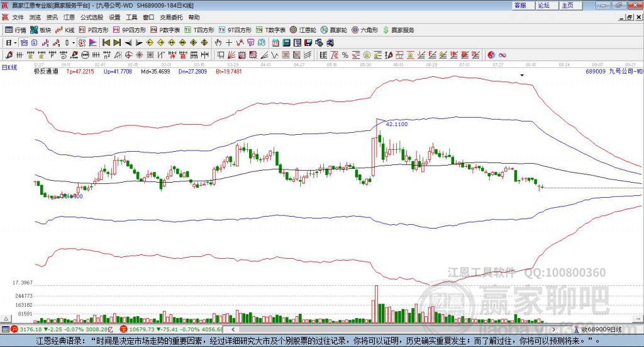Select the hand pan tool
This screenshot has height=347, width=644.
(218, 43)
